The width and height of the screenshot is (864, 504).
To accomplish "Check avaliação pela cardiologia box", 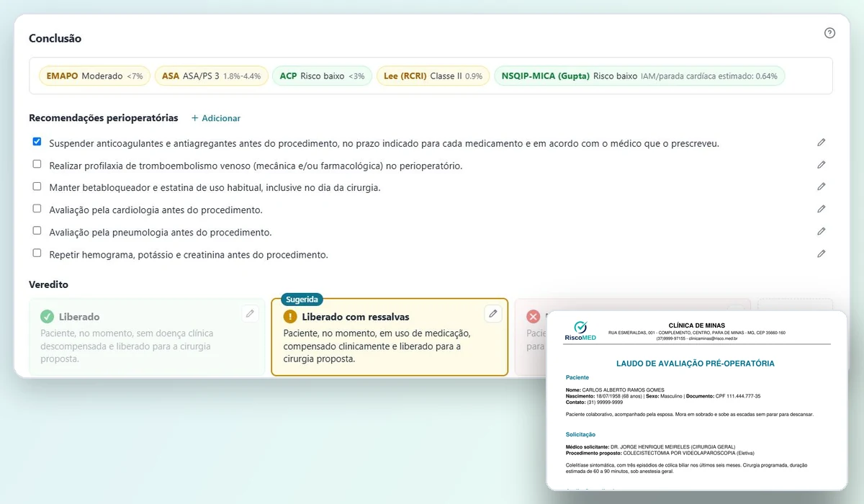I will click(x=37, y=209).
